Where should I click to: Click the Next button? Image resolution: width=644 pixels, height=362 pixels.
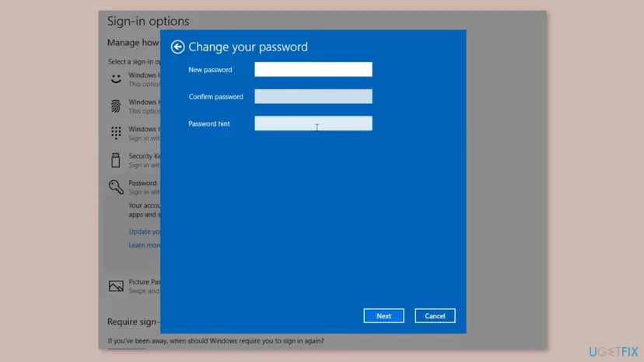click(383, 316)
